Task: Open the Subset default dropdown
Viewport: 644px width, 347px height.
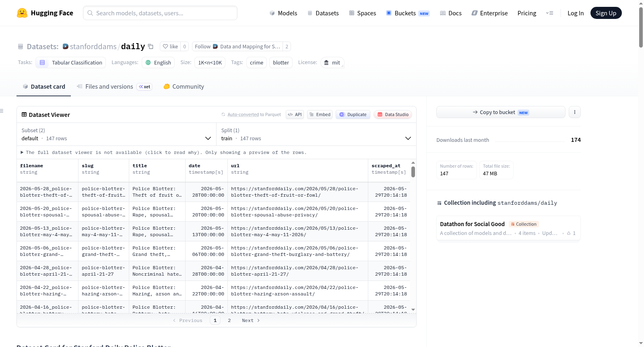Action: click(117, 134)
